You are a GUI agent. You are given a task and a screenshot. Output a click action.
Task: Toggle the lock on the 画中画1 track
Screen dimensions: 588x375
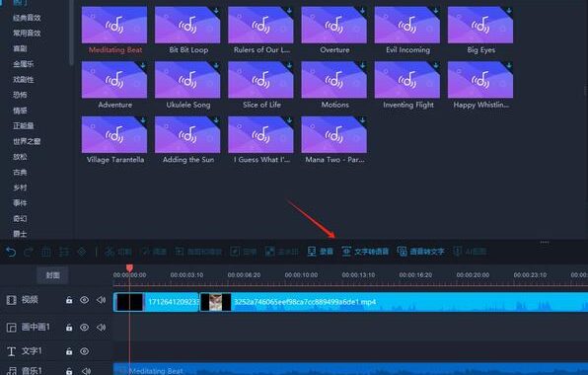69,328
